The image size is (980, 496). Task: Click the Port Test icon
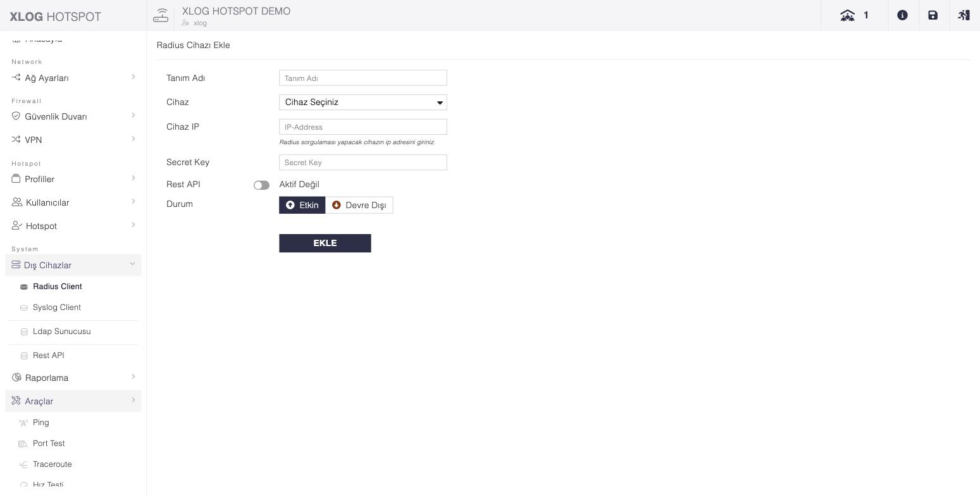click(x=23, y=443)
